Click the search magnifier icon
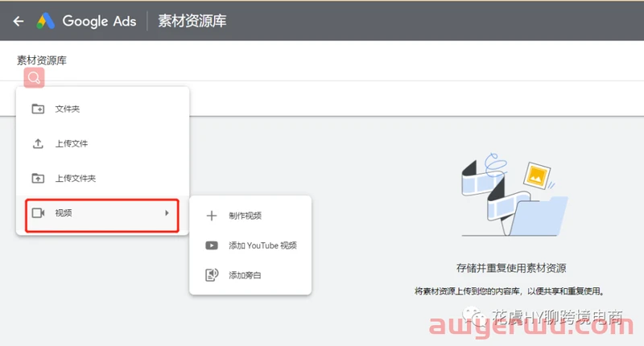The width and height of the screenshot is (644, 346). click(x=34, y=77)
